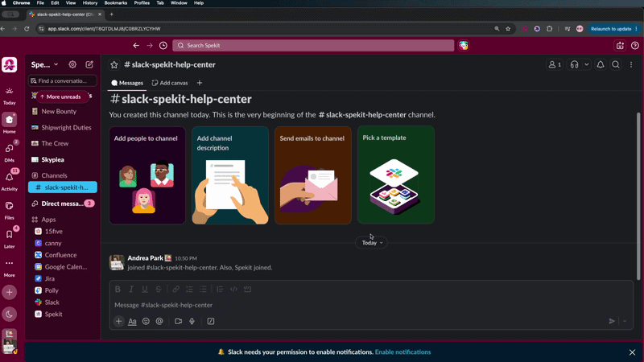Collapse the Direct messages section

[63, 204]
